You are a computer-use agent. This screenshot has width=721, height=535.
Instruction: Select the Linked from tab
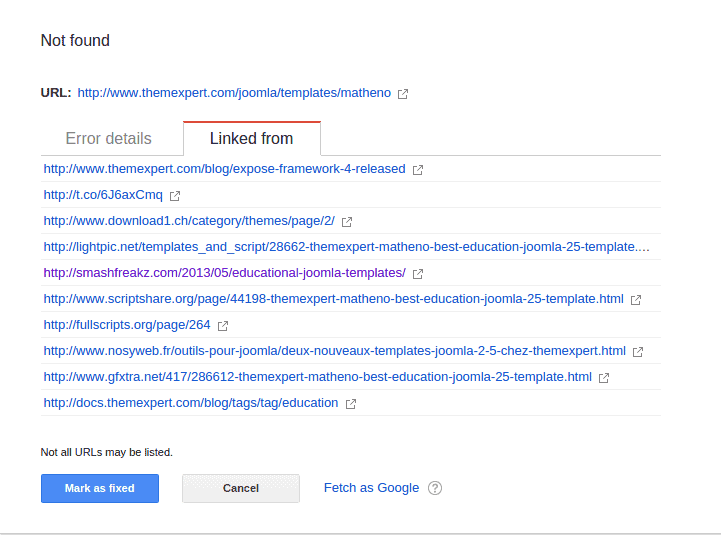pos(252,138)
